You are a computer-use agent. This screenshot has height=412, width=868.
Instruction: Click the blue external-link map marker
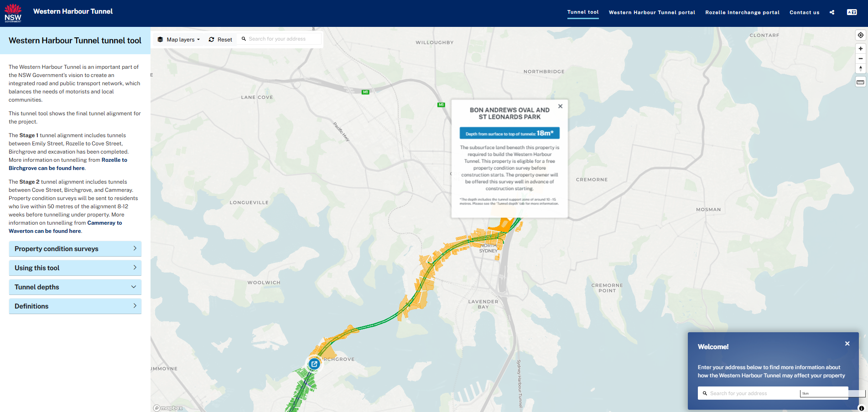click(314, 364)
